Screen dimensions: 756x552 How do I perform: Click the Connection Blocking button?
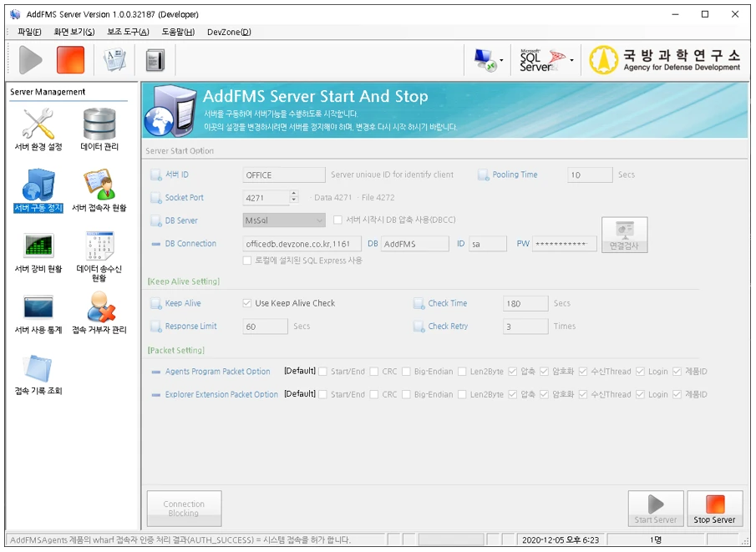184,509
